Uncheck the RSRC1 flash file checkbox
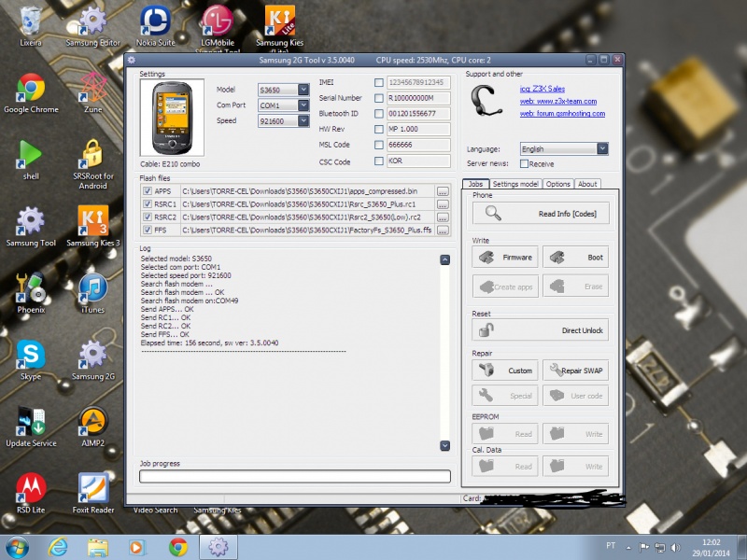 tap(148, 203)
